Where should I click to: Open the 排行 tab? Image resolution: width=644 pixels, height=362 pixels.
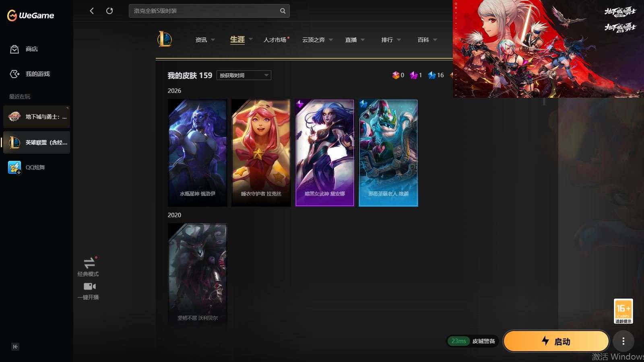(387, 40)
